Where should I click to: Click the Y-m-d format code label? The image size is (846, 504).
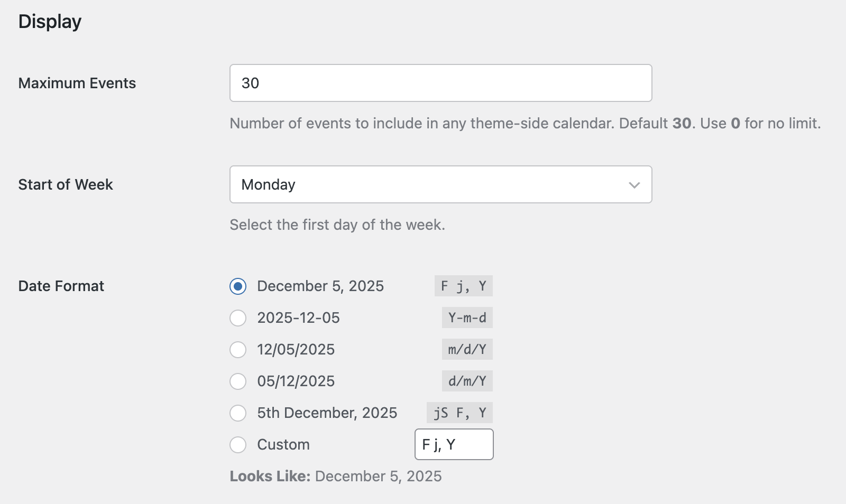click(x=467, y=318)
